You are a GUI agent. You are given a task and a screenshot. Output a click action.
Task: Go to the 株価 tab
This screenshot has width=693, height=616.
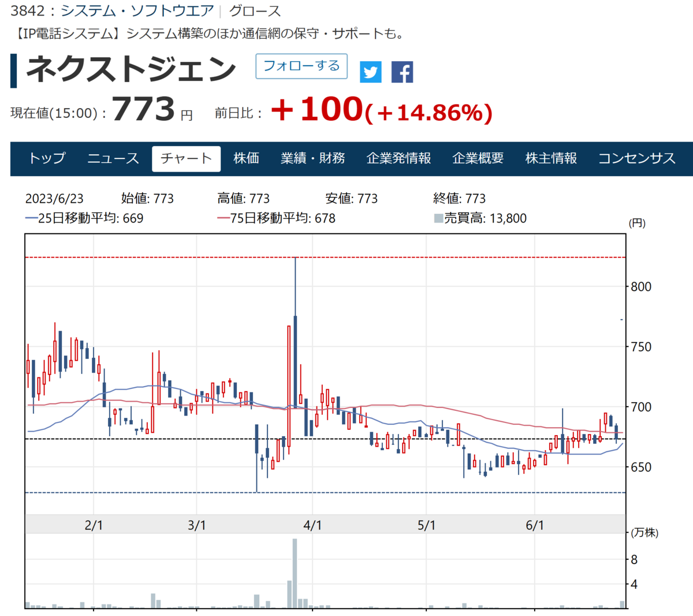point(247,158)
